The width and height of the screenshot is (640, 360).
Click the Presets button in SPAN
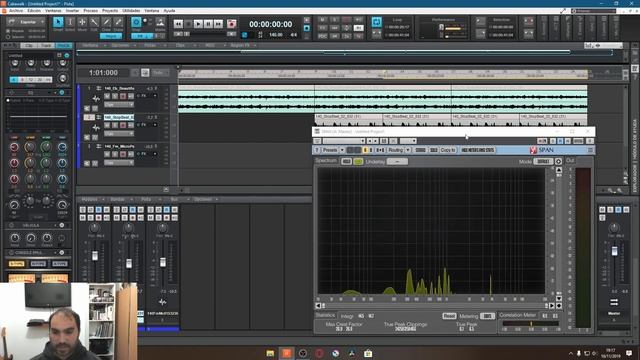click(330, 150)
